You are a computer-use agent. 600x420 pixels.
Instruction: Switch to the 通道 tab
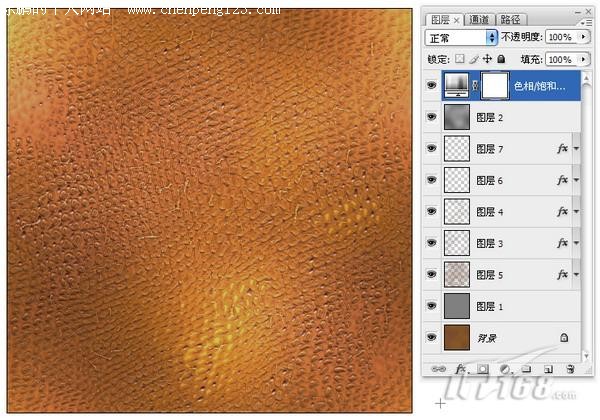479,18
